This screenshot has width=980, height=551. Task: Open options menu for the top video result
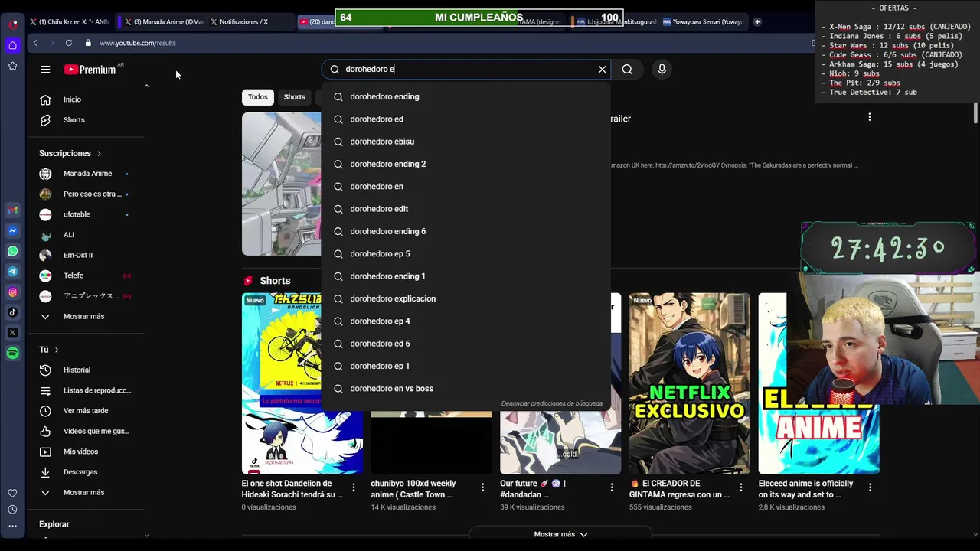[x=869, y=117]
